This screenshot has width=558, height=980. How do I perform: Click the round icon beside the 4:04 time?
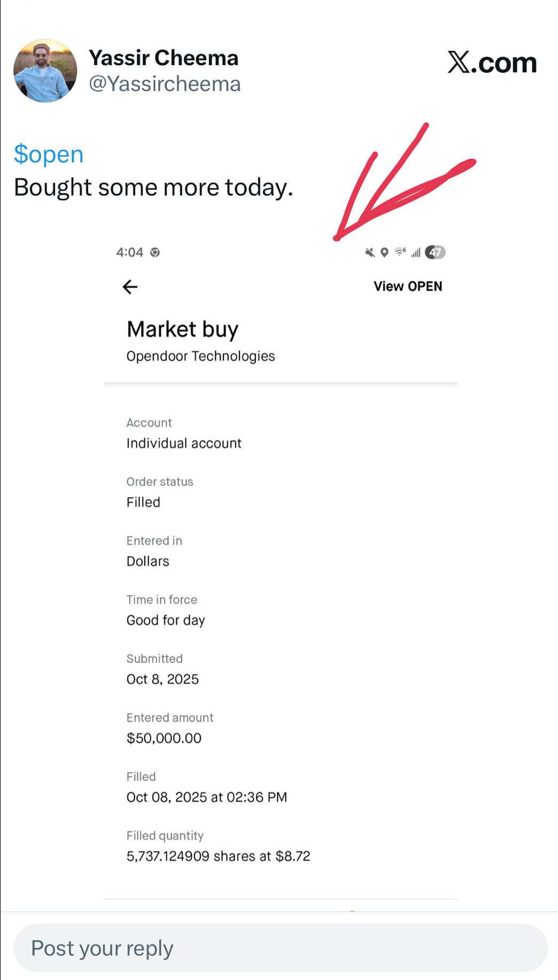[155, 252]
